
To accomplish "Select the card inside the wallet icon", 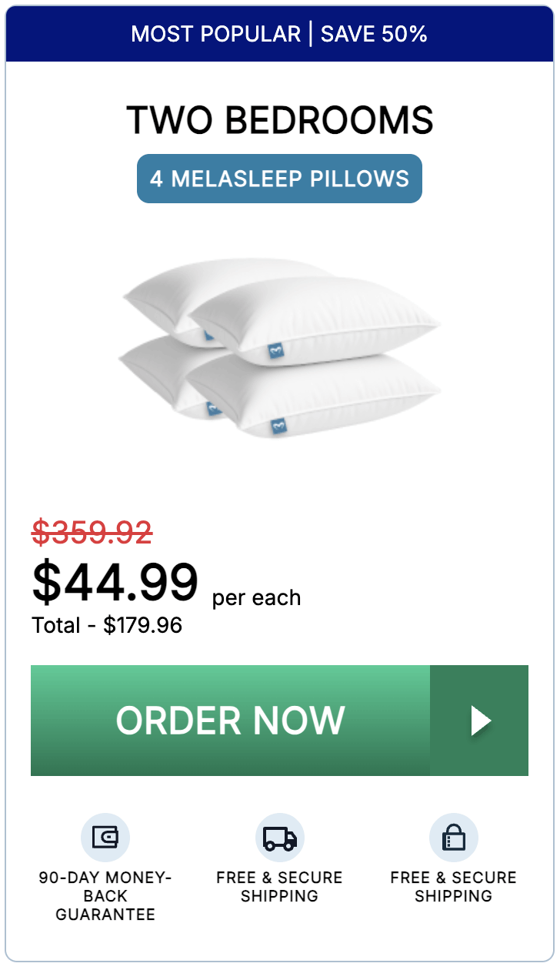I will pyautogui.click(x=108, y=837).
